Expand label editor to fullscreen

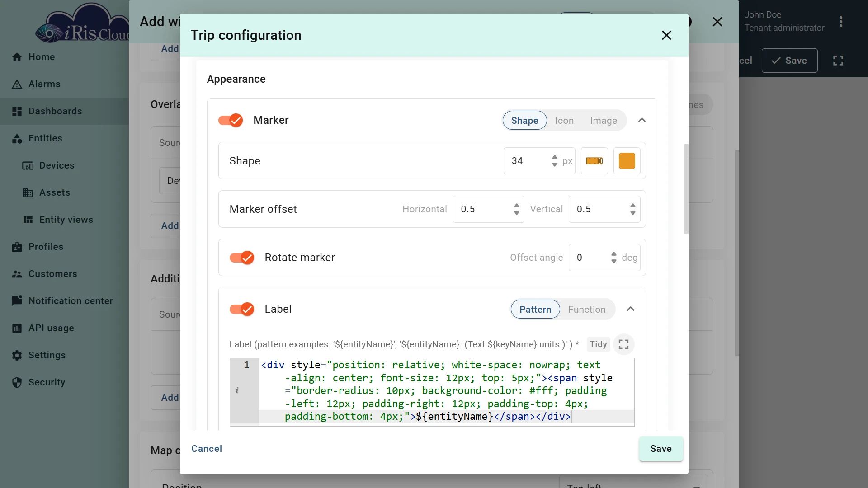[623, 344]
